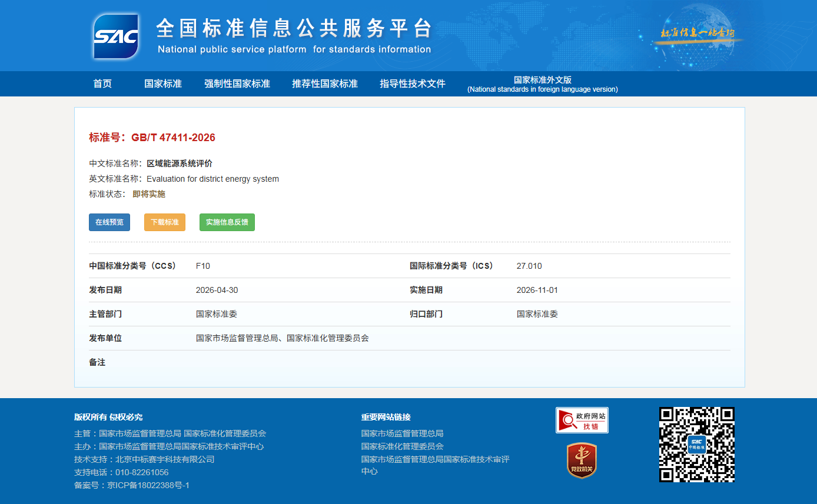The image size is (817, 504).
Task: Click the CCS value F10
Action: click(x=203, y=266)
